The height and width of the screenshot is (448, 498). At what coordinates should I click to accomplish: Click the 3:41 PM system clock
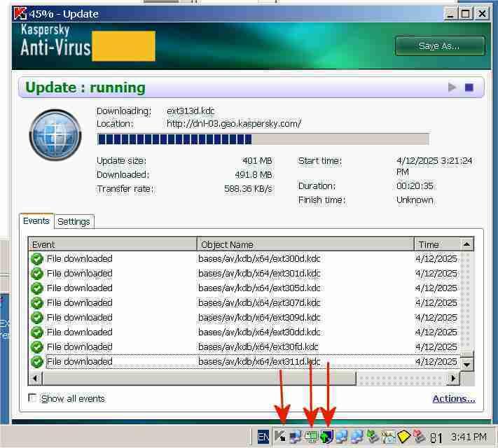pos(469,437)
